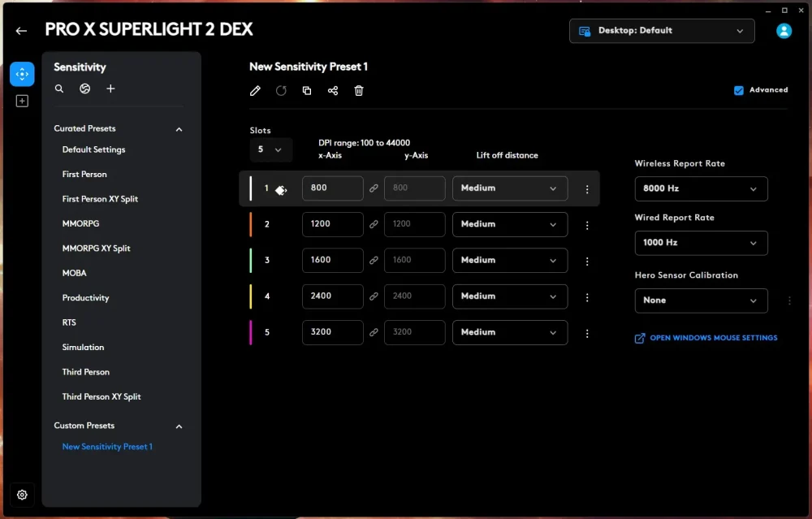This screenshot has height=519, width=812.
Task: Open the Desktop: Default profile dropdown
Action: (661, 31)
